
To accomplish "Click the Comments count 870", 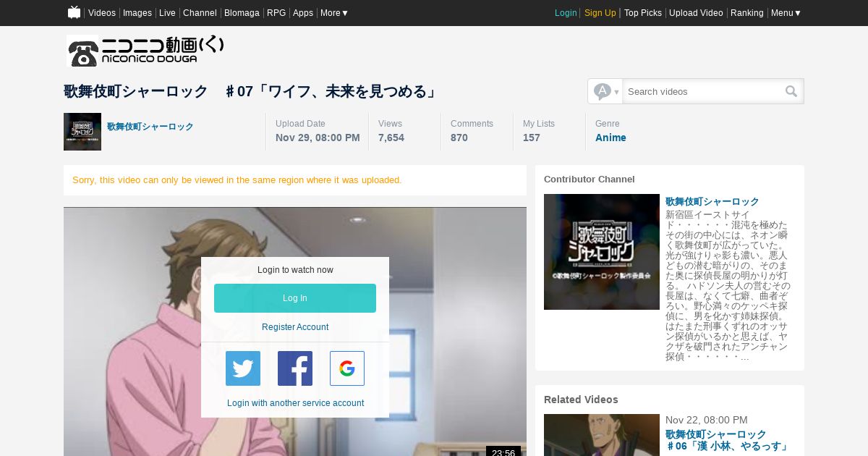I will click(x=459, y=138).
